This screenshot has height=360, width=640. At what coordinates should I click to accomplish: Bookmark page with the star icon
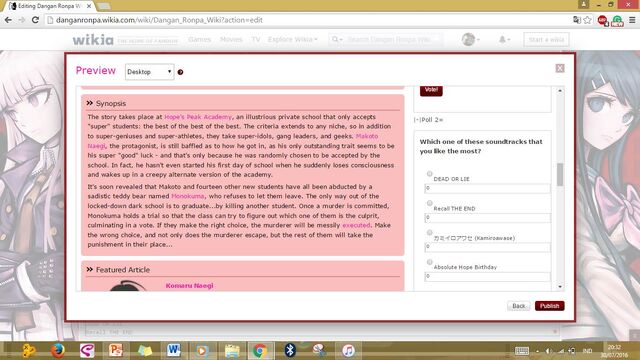coord(587,20)
